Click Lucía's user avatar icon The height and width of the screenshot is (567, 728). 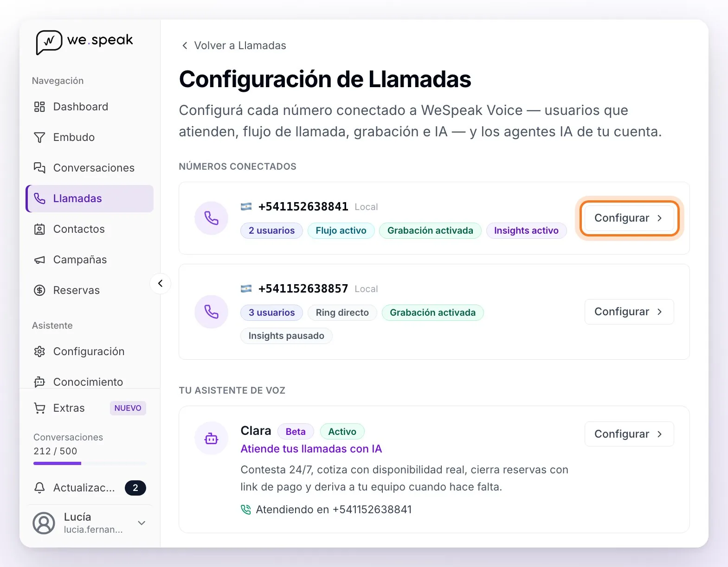(x=44, y=523)
